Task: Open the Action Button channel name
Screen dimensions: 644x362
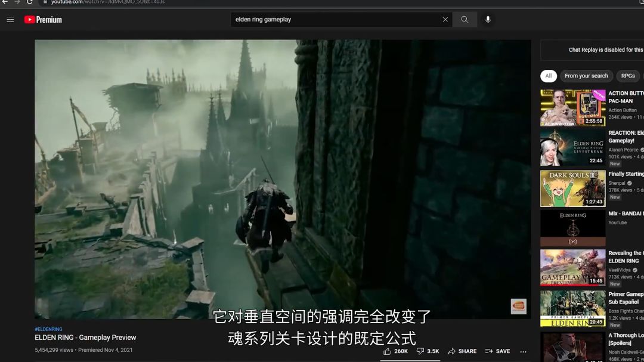Action: click(x=623, y=110)
